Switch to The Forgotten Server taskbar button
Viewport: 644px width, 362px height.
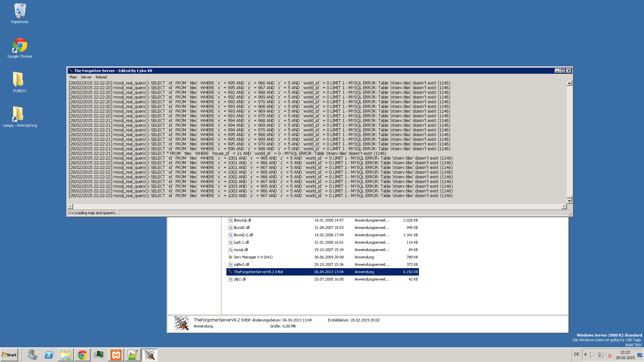(150, 355)
